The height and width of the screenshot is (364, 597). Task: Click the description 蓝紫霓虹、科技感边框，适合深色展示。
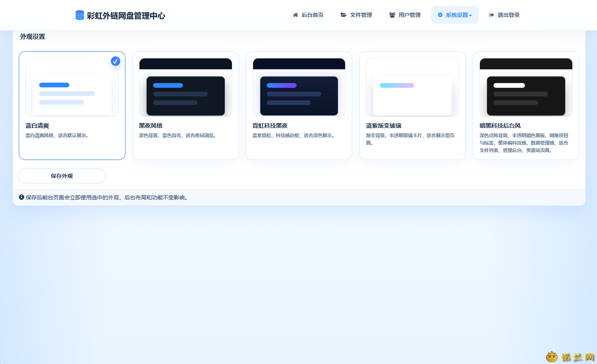(293, 136)
